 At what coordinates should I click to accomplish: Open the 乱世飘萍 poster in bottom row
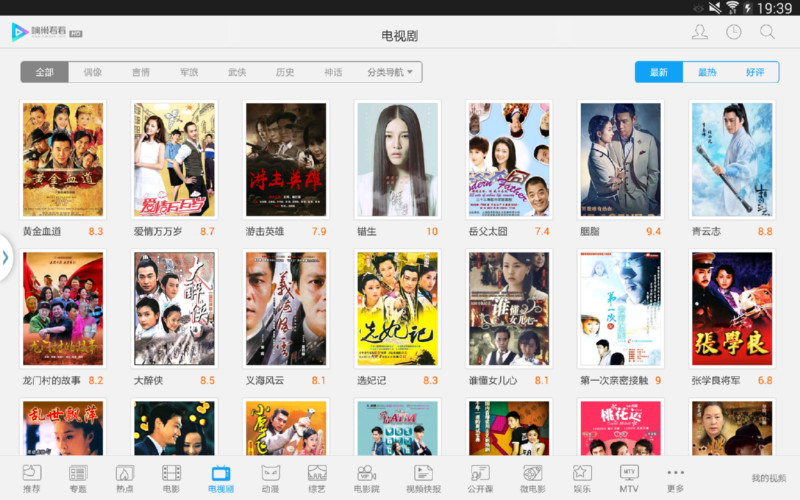pos(63,427)
